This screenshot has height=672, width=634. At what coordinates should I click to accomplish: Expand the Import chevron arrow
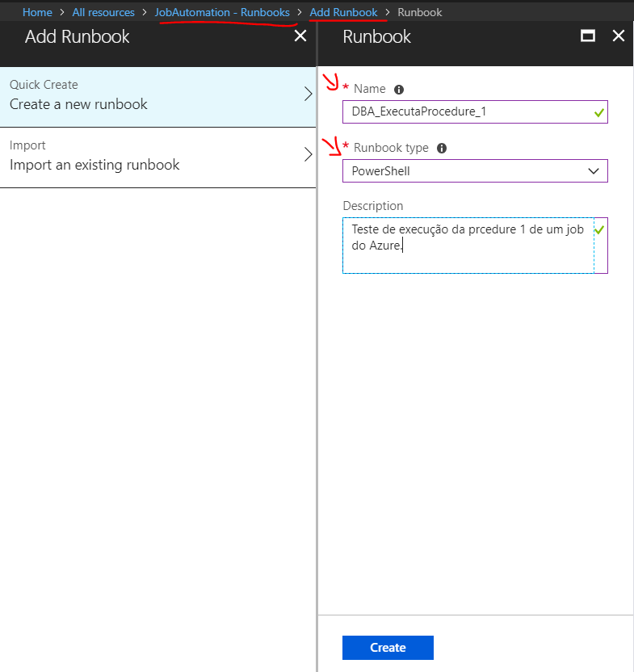tap(307, 155)
